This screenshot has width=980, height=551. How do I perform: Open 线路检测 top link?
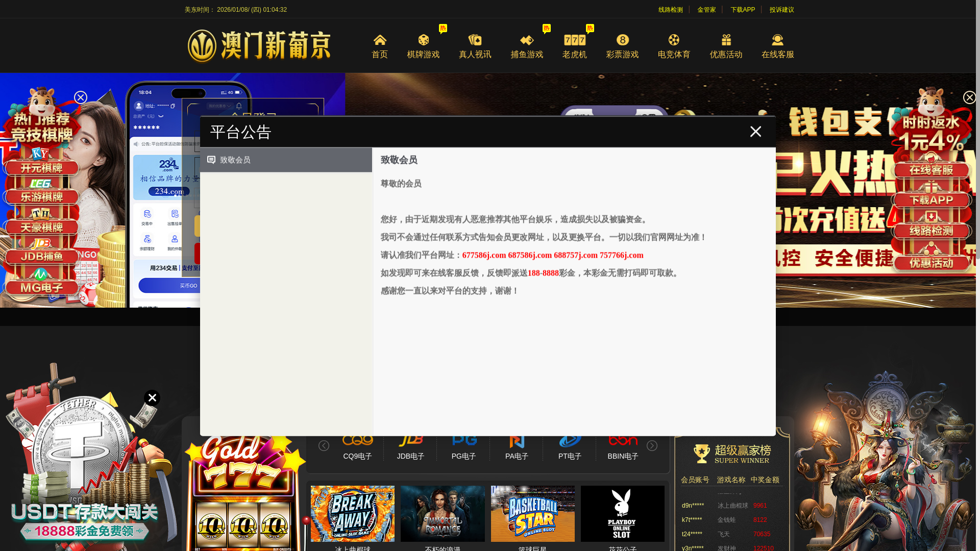(670, 10)
